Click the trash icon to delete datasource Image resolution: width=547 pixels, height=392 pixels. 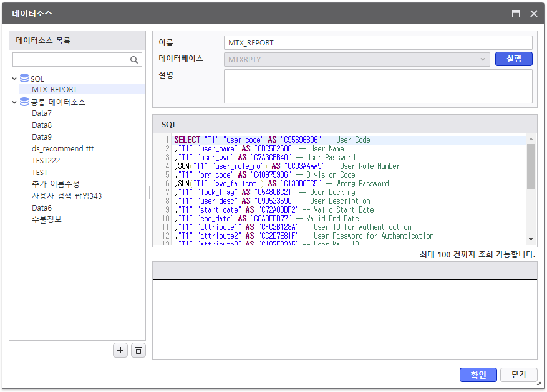[x=138, y=351]
